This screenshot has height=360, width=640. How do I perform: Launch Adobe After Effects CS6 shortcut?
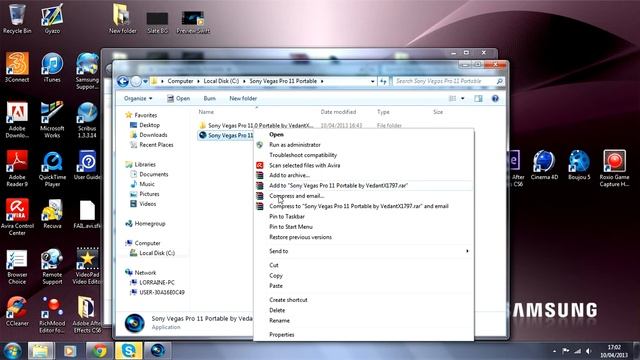(87, 315)
